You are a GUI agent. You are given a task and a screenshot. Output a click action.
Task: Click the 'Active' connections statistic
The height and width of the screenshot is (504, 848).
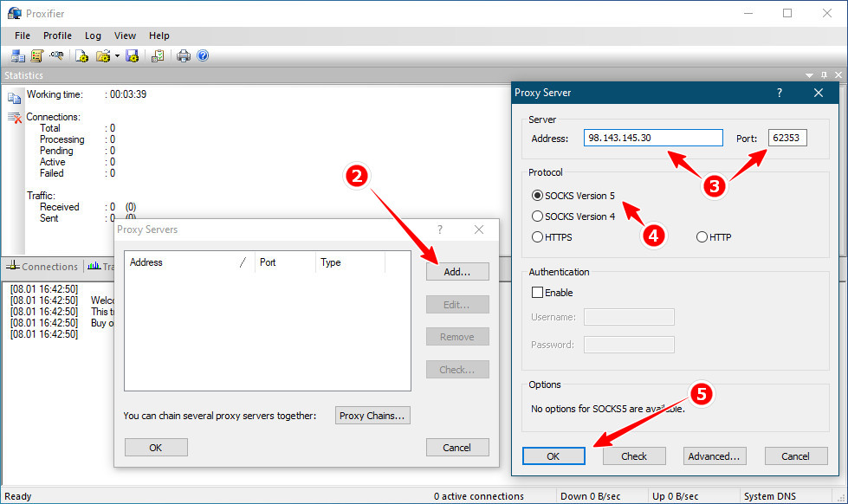52,162
